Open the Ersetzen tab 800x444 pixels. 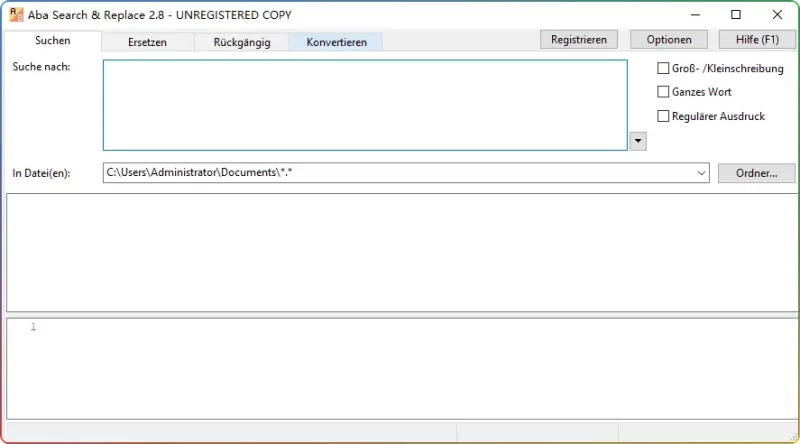point(147,42)
